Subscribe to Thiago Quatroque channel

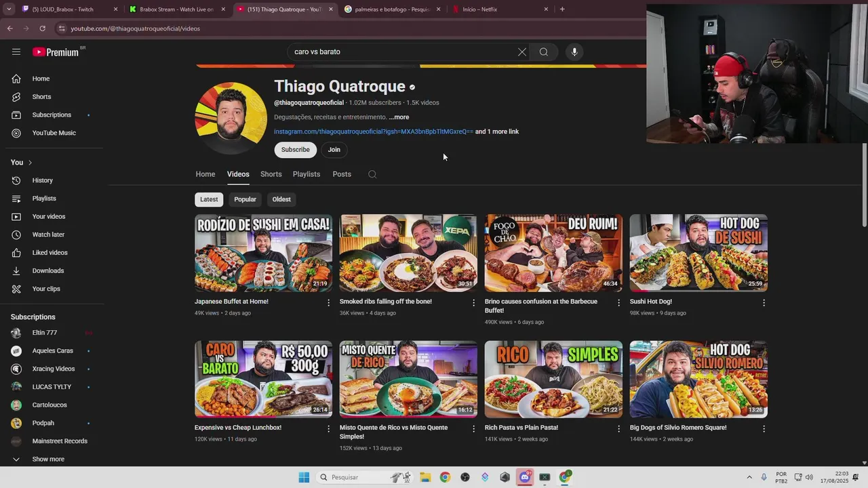[x=295, y=150]
